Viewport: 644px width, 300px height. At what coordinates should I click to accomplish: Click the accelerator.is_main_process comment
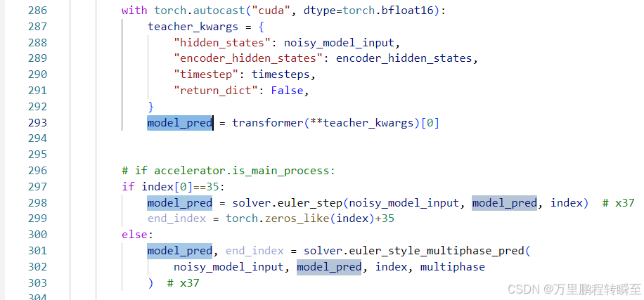coord(228,171)
